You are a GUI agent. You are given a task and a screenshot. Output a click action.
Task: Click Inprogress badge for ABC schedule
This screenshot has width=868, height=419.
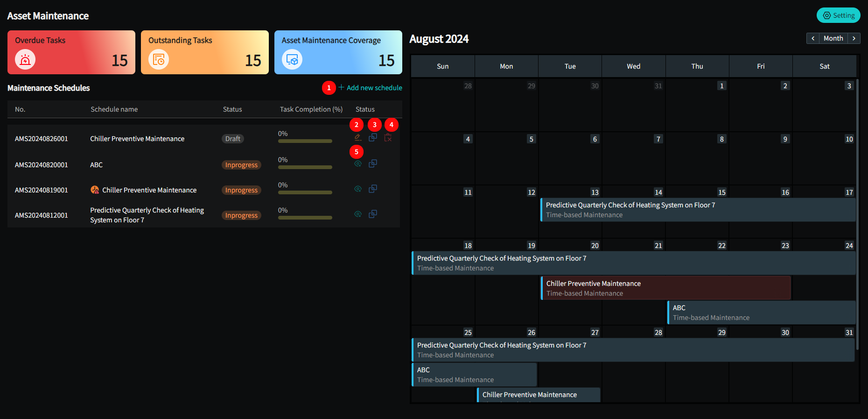point(241,165)
